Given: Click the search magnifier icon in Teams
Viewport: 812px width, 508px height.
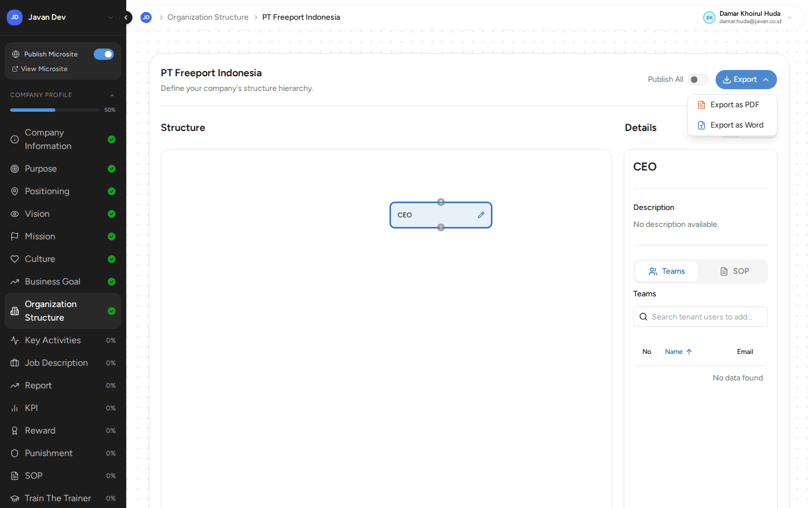Looking at the screenshot, I should click(643, 317).
